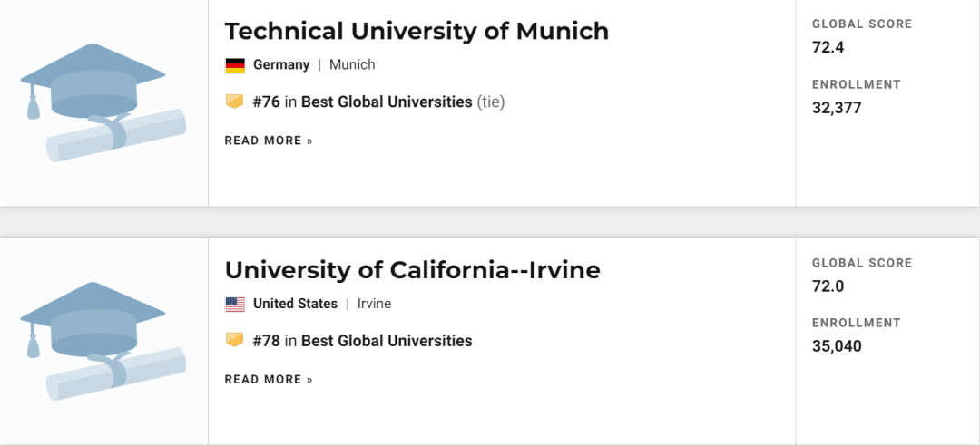980x446 pixels.
Task: Click the Irvine city label
Action: coord(374,304)
